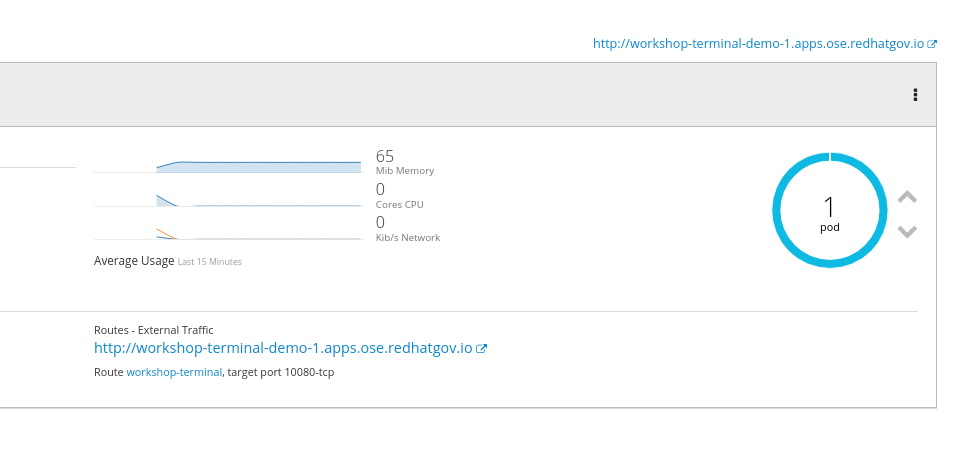Click the "1 pod" count text
The height and width of the screenshot is (451, 955).
pyautogui.click(x=829, y=213)
